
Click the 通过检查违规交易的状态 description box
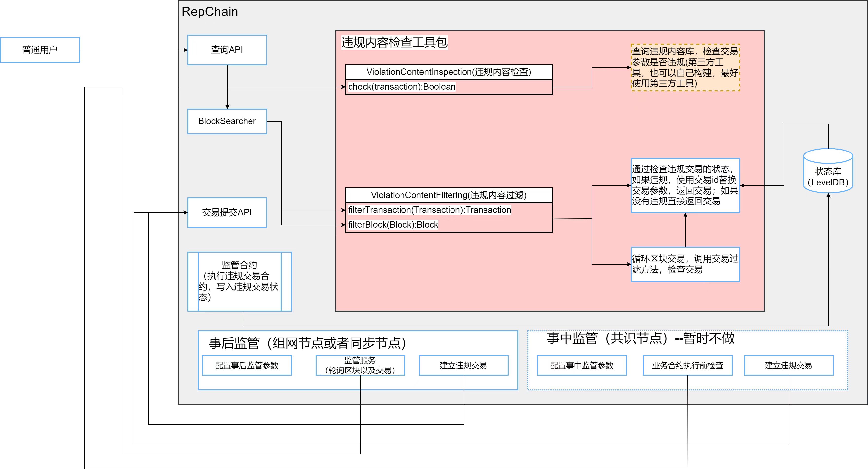coord(685,186)
